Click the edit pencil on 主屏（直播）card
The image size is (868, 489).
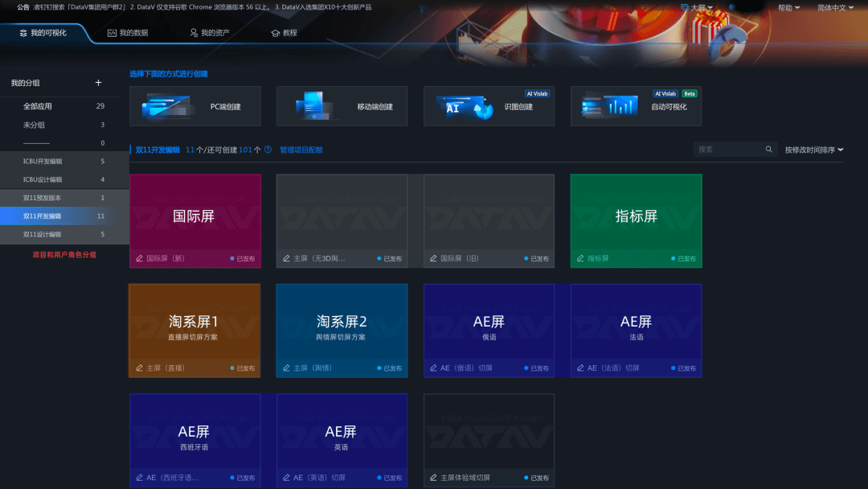[x=140, y=368]
